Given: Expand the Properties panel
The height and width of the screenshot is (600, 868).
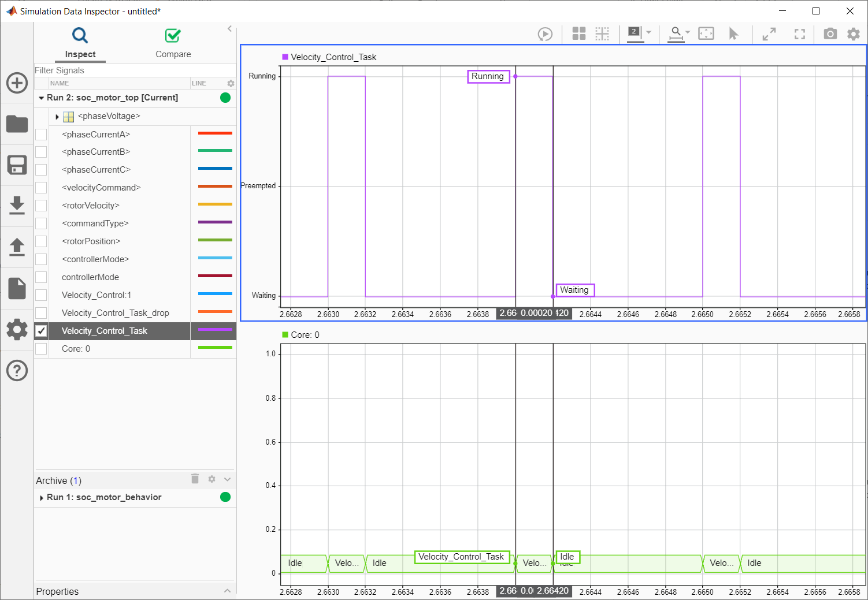Looking at the screenshot, I should point(227,591).
